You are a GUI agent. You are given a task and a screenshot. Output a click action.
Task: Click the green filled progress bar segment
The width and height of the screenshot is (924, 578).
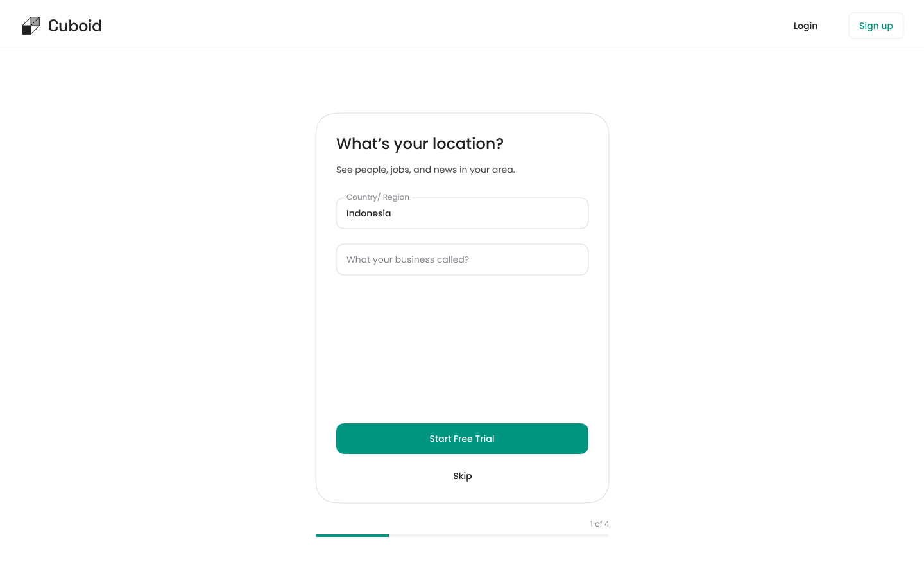pyautogui.click(x=352, y=536)
